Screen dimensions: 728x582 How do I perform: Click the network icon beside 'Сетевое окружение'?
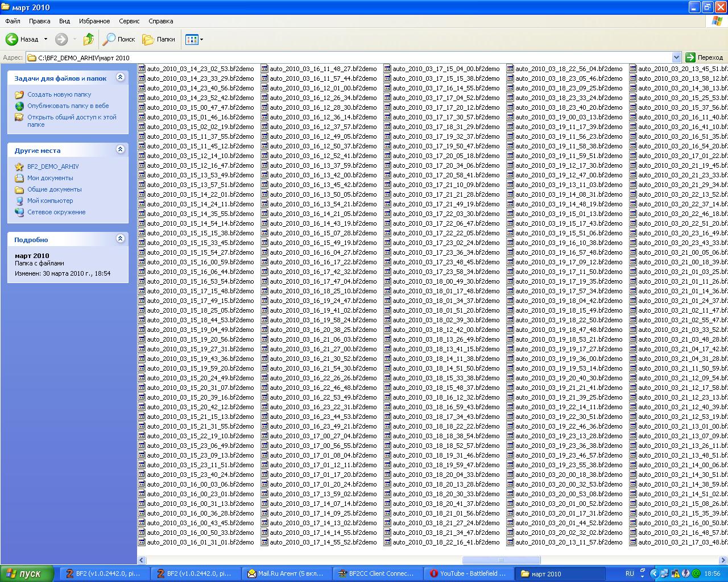pos(19,212)
